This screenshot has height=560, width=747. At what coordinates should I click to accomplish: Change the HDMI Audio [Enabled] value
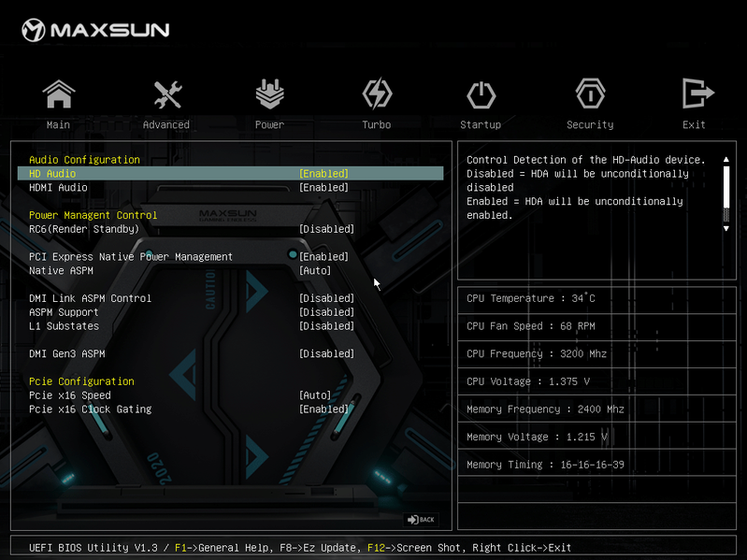click(x=324, y=187)
